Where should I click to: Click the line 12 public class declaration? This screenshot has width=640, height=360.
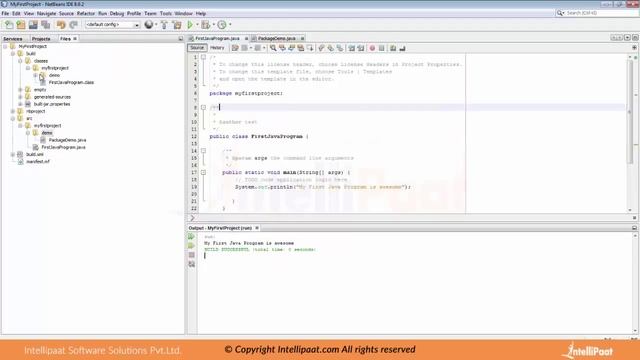tap(259, 137)
